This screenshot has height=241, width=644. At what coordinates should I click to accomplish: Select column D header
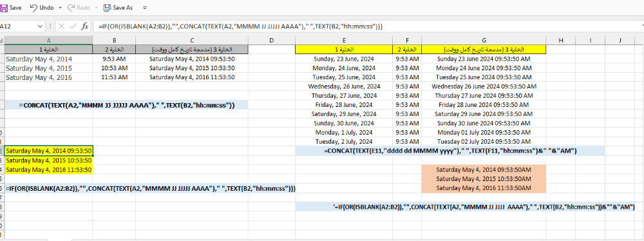[272, 41]
